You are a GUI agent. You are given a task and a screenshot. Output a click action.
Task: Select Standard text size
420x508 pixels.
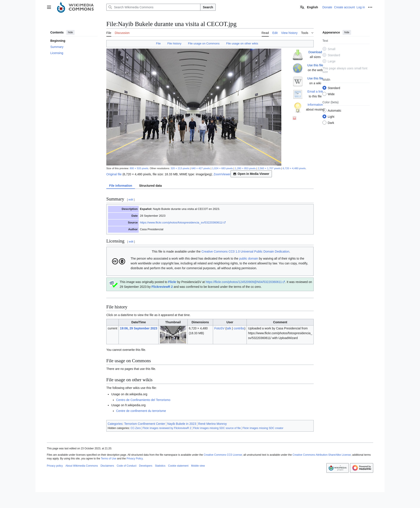(324, 55)
